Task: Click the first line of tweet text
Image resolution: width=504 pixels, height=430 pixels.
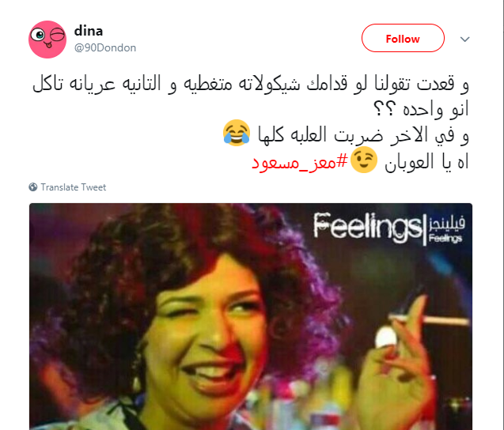Action: click(x=251, y=84)
